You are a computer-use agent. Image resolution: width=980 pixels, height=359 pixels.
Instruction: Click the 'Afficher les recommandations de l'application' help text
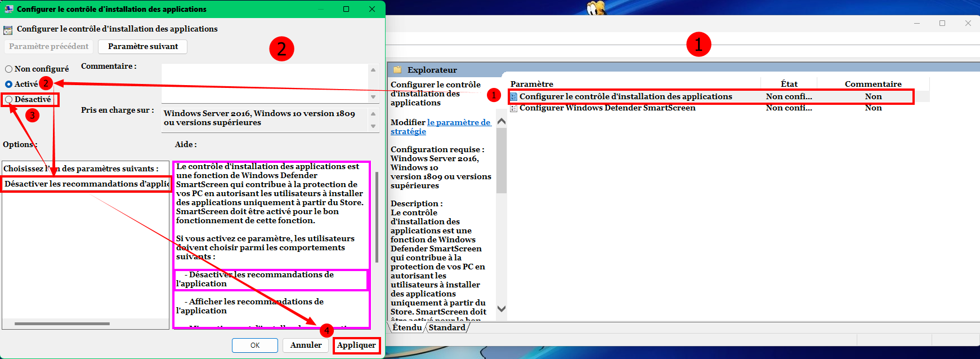(250, 306)
